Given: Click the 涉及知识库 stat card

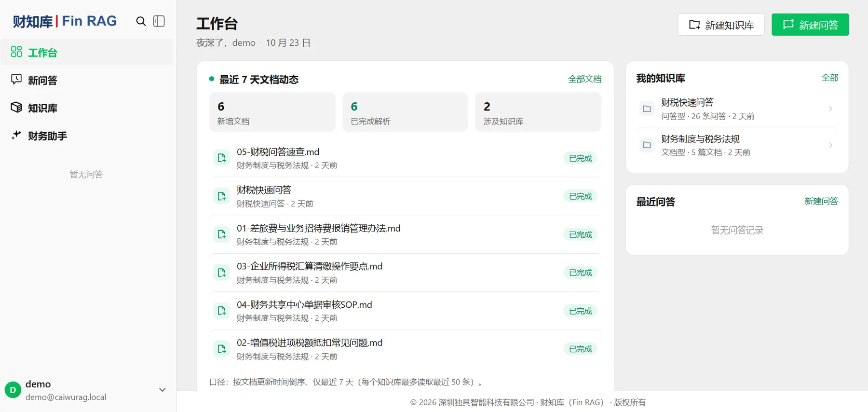Looking at the screenshot, I should (538, 112).
